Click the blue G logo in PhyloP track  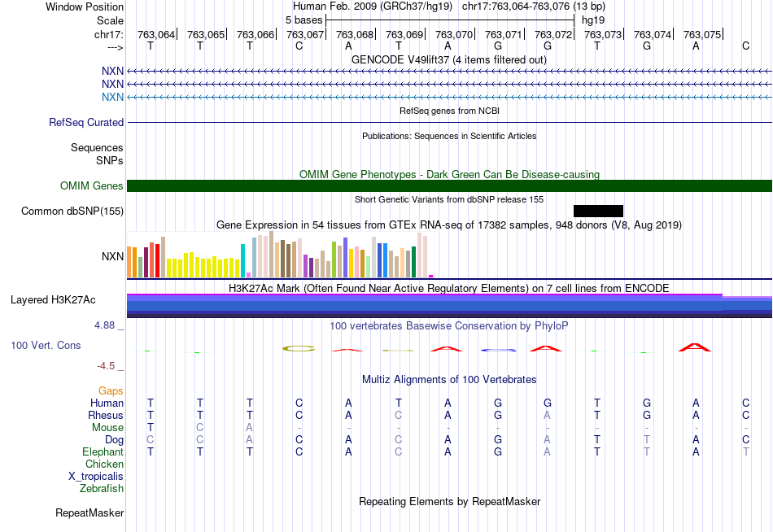[498, 350]
